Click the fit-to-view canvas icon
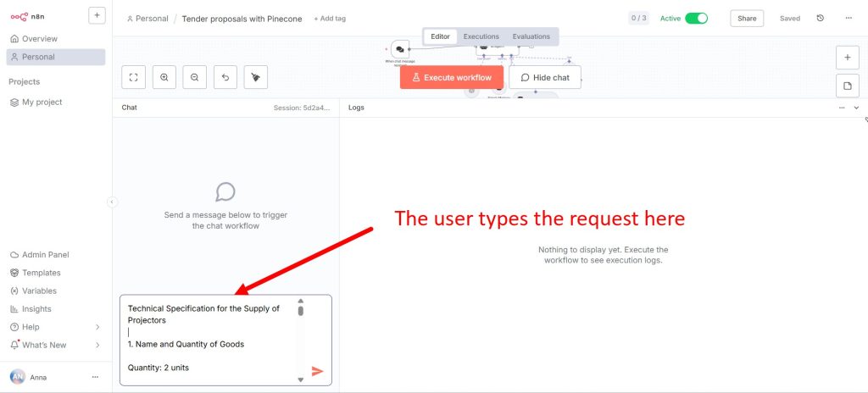Image resolution: width=868 pixels, height=393 pixels. coord(134,77)
